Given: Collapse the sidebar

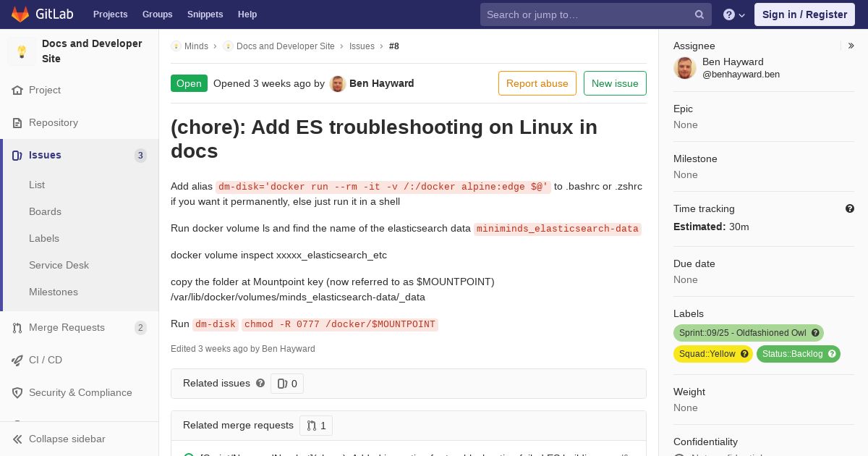Looking at the screenshot, I should click(x=80, y=439).
